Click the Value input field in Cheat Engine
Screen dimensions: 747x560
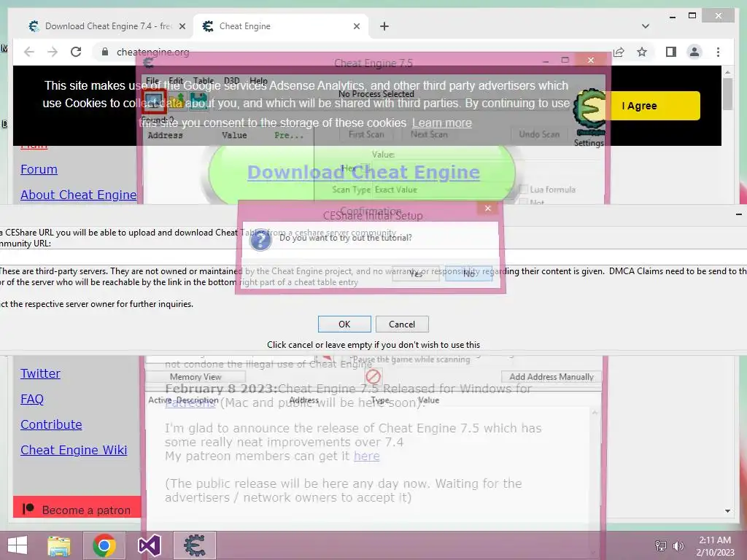[x=486, y=168]
